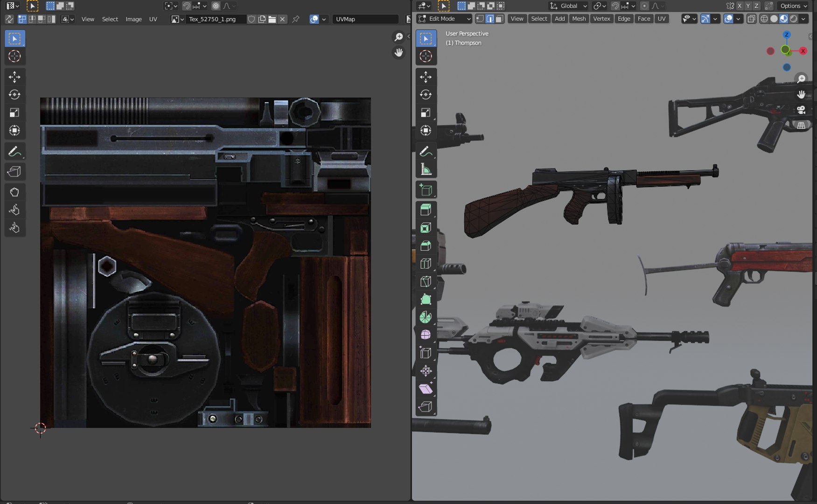Click the camera view icon in the viewport
Screen dimensions: 817x504
click(x=801, y=110)
